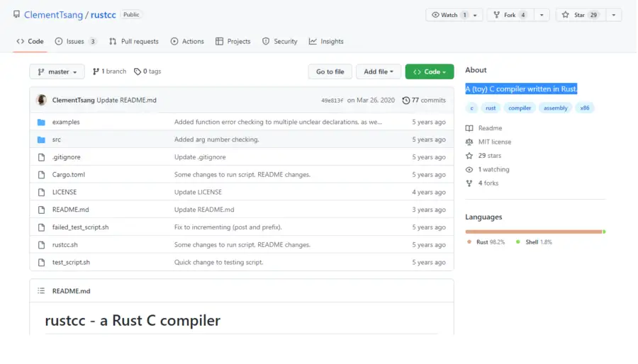Screen dimensions: 638x364
Task: Click the README.md table of contents icon
Action: pyautogui.click(x=41, y=290)
